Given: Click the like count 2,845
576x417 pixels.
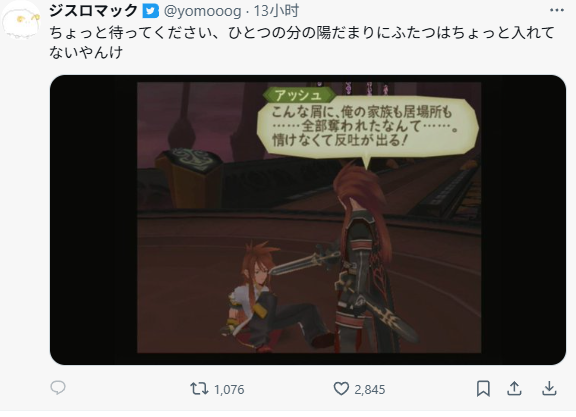Looking at the screenshot, I should [370, 389].
